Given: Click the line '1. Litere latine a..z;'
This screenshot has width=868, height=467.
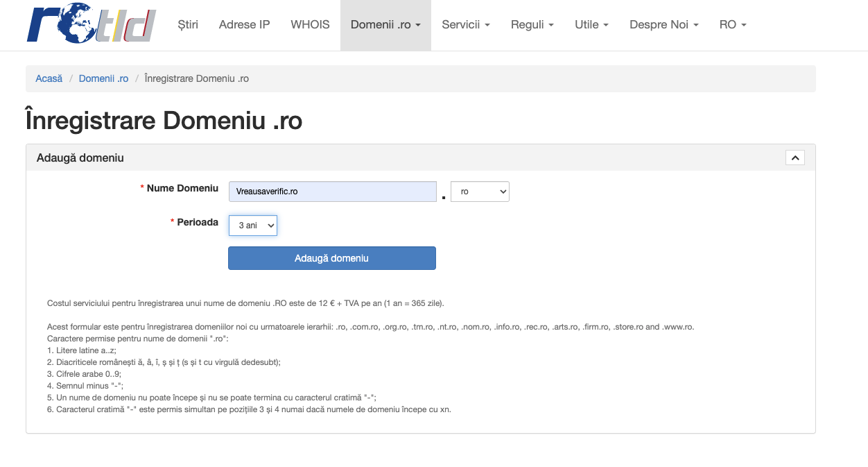Looking at the screenshot, I should (82, 350).
